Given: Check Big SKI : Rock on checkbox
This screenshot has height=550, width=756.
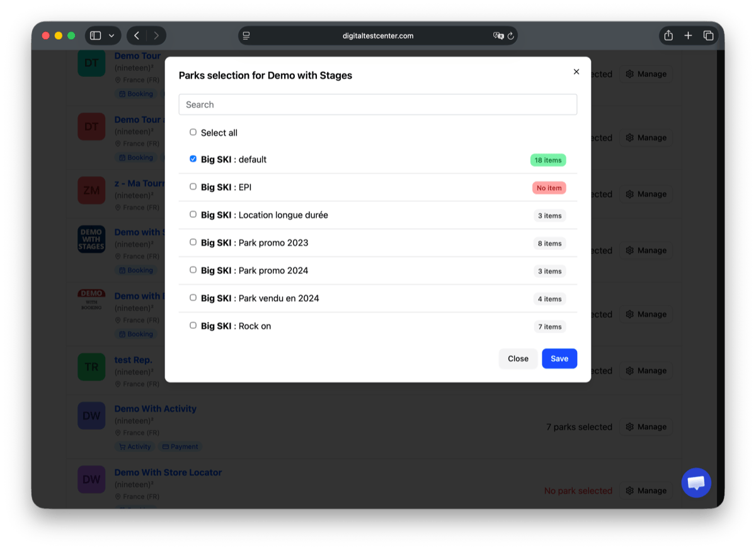Looking at the screenshot, I should [193, 325].
